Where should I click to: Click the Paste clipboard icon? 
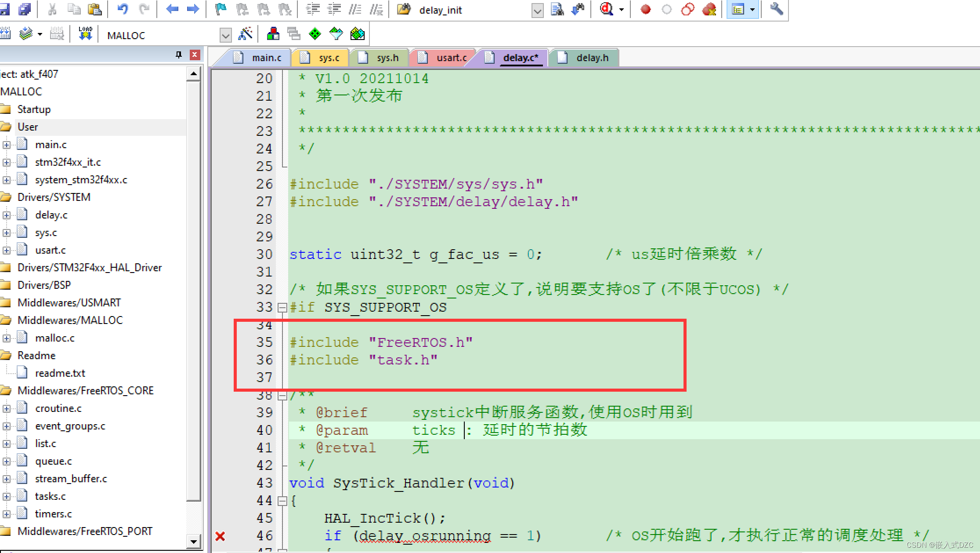coord(94,9)
